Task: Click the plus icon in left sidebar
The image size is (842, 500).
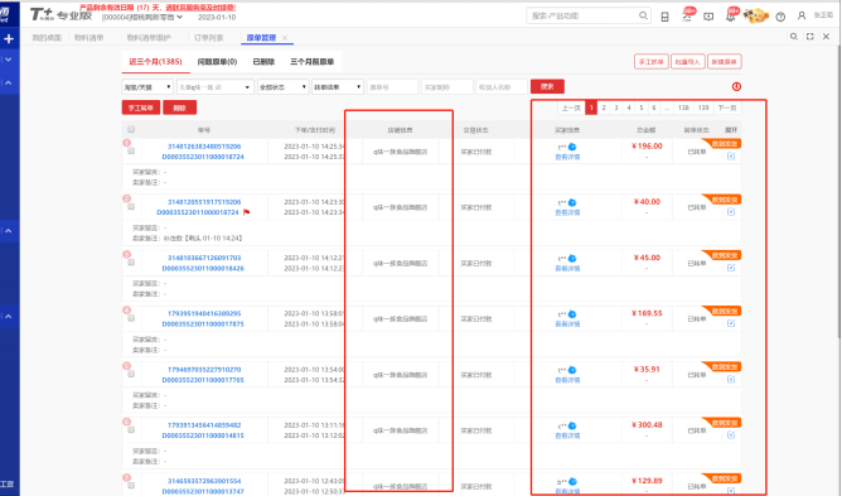Action: (x=9, y=38)
